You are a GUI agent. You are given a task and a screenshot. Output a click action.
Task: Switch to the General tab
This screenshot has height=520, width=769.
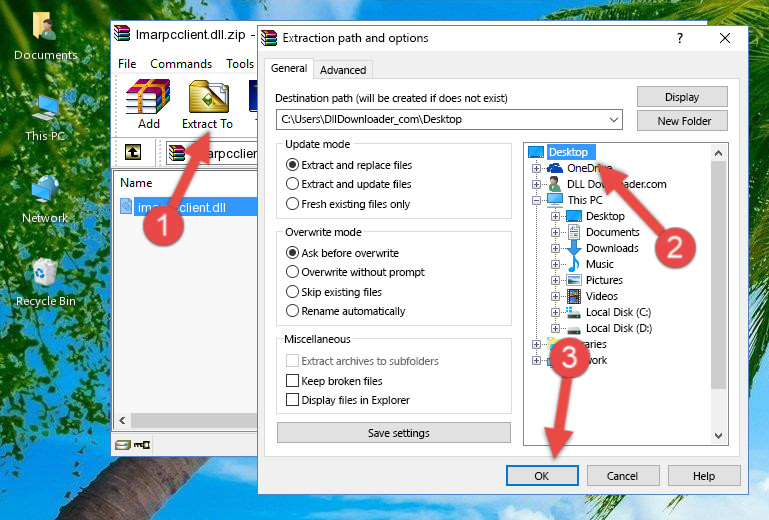[289, 68]
